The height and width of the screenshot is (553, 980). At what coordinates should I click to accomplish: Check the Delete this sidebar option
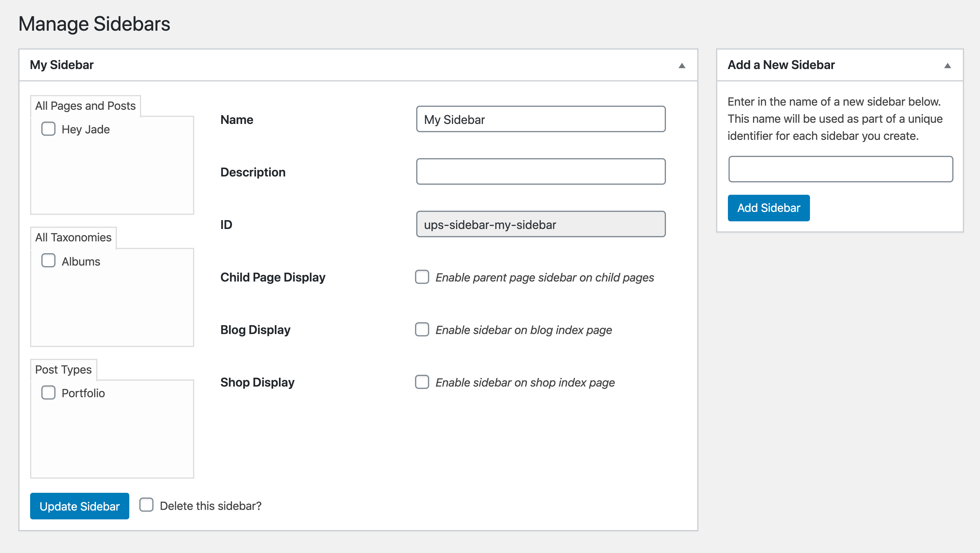146,505
